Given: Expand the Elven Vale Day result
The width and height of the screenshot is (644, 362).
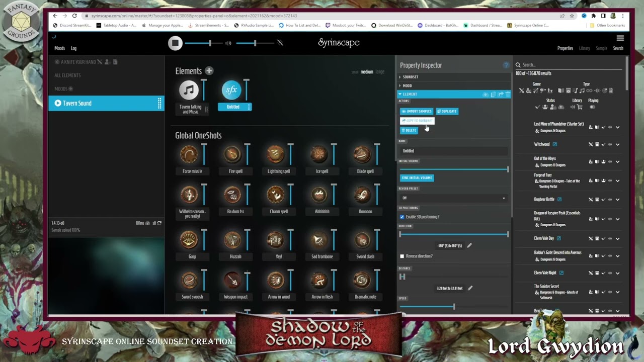Looking at the screenshot, I should [x=617, y=238].
